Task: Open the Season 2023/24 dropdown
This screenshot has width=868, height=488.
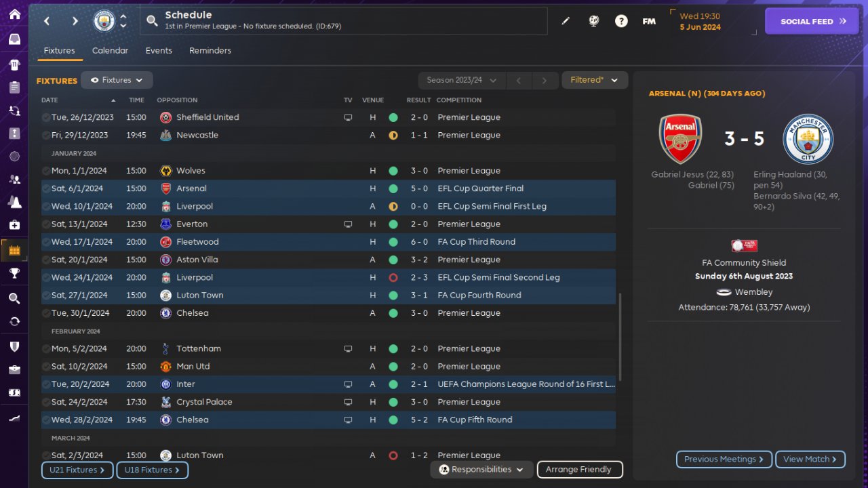Action: [x=461, y=80]
